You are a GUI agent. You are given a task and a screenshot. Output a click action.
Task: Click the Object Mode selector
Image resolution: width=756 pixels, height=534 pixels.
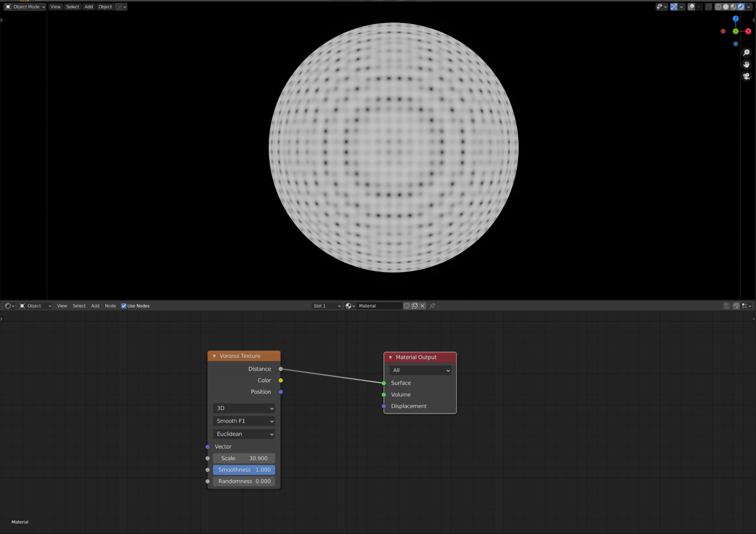[x=25, y=6]
